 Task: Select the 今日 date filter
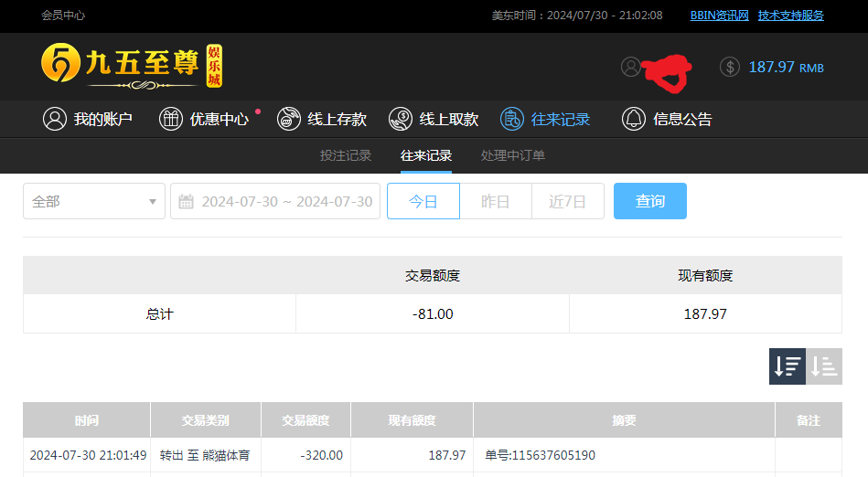[423, 201]
